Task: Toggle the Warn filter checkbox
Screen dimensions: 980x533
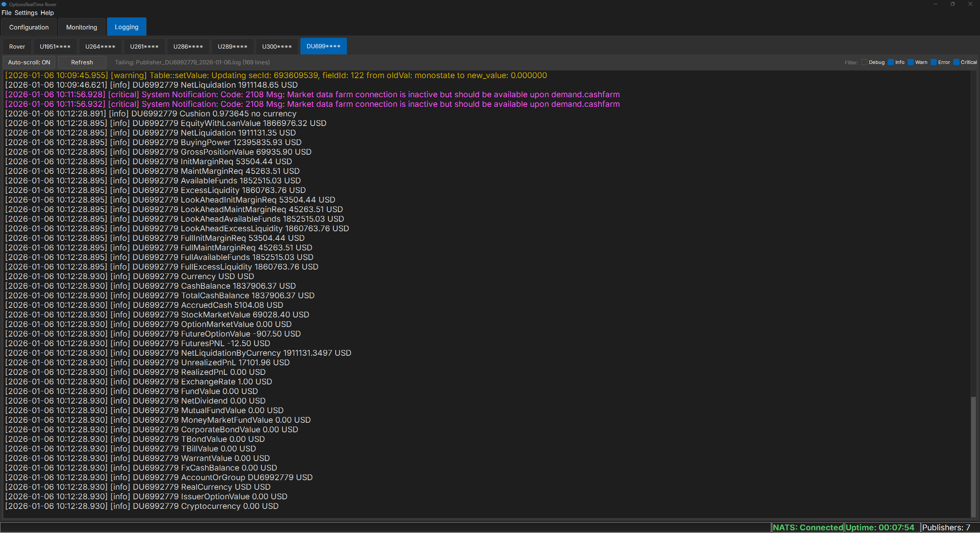Action: (911, 62)
